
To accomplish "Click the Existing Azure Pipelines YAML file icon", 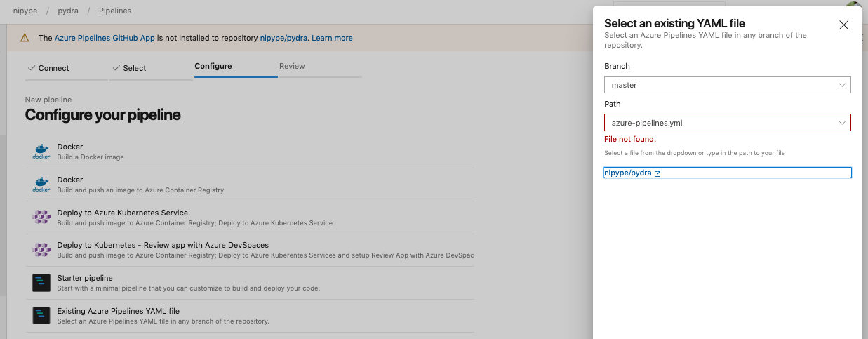I will 41,316.
